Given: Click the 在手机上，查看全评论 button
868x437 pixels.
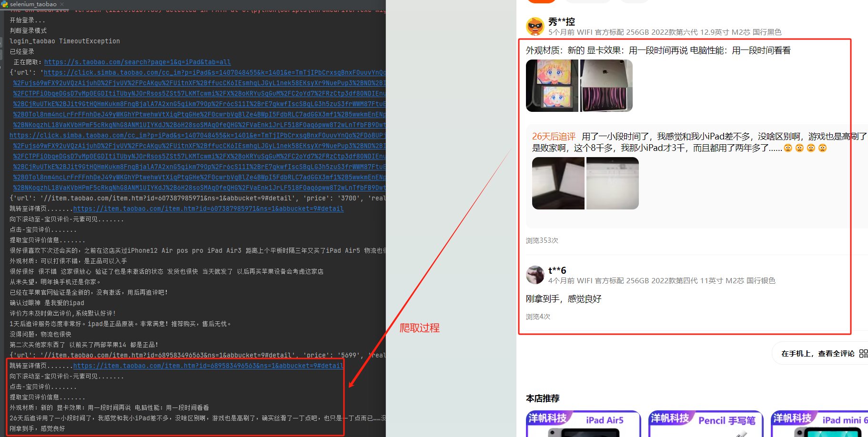Looking at the screenshot, I should (819, 353).
